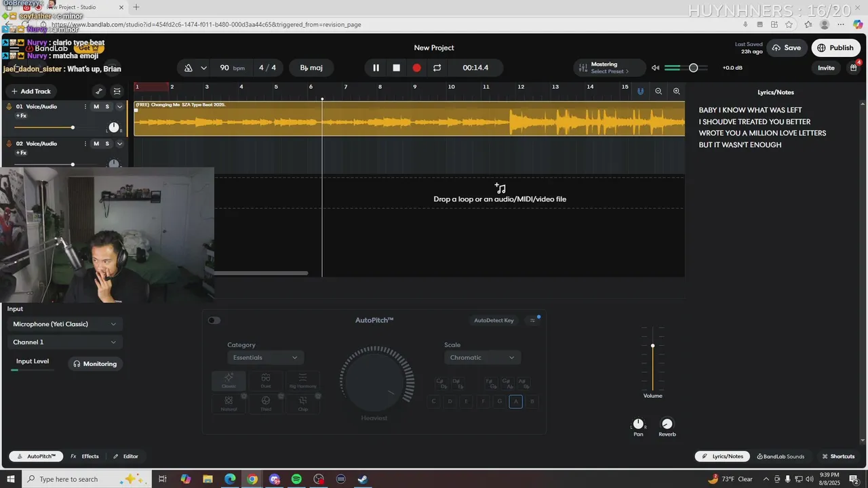
Task: Pause playback with the pause button
Action: point(376,68)
